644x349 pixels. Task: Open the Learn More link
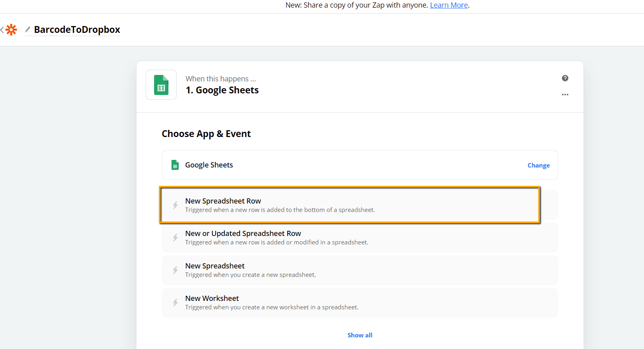pos(449,5)
